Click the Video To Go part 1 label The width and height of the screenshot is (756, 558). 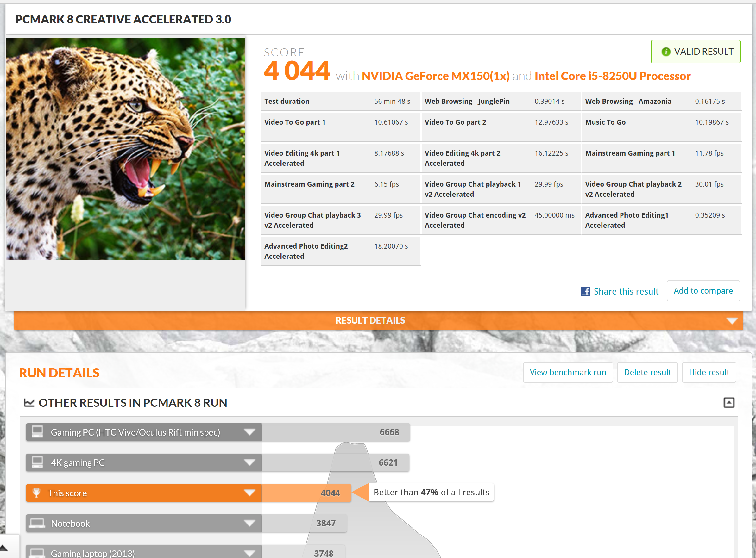point(295,122)
